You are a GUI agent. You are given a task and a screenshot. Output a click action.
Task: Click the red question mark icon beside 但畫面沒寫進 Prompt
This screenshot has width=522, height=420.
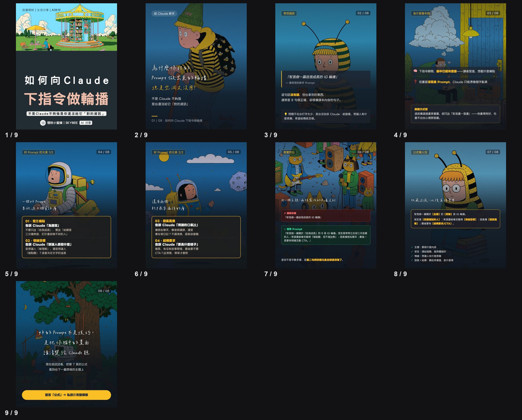(415, 82)
